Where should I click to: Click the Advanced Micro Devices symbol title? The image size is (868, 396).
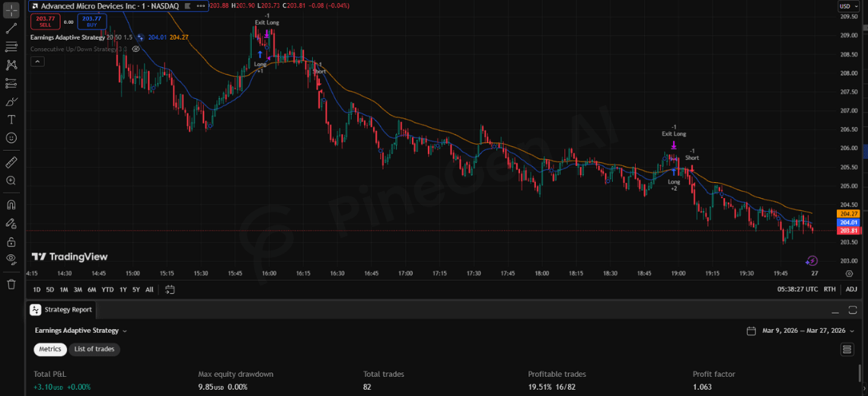pyautogui.click(x=111, y=5)
